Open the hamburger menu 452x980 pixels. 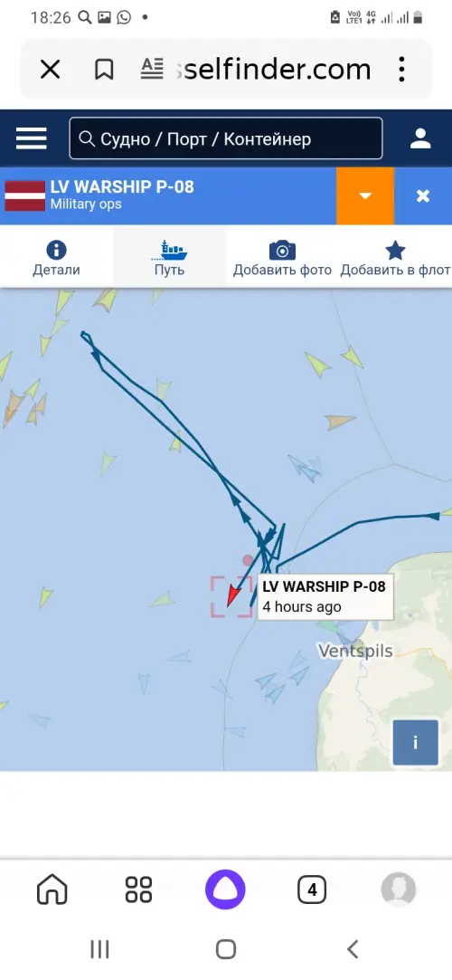click(x=32, y=138)
